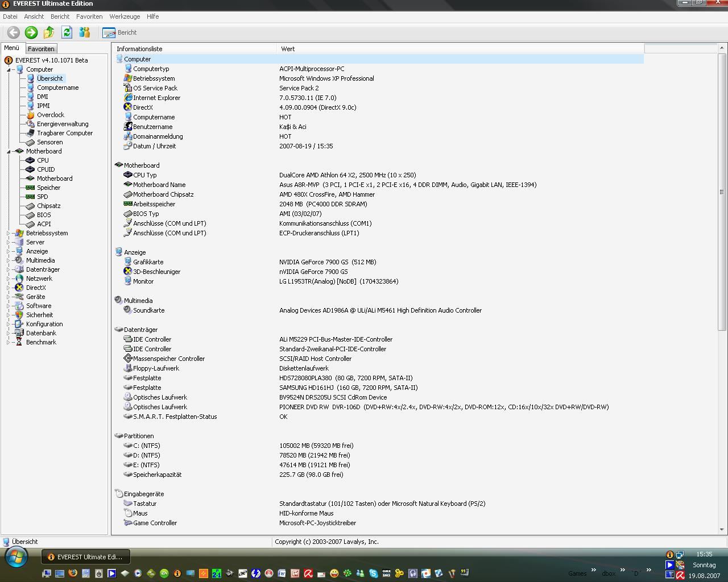728x582 pixels.
Task: Select the CPUID tree item
Action: click(45, 169)
